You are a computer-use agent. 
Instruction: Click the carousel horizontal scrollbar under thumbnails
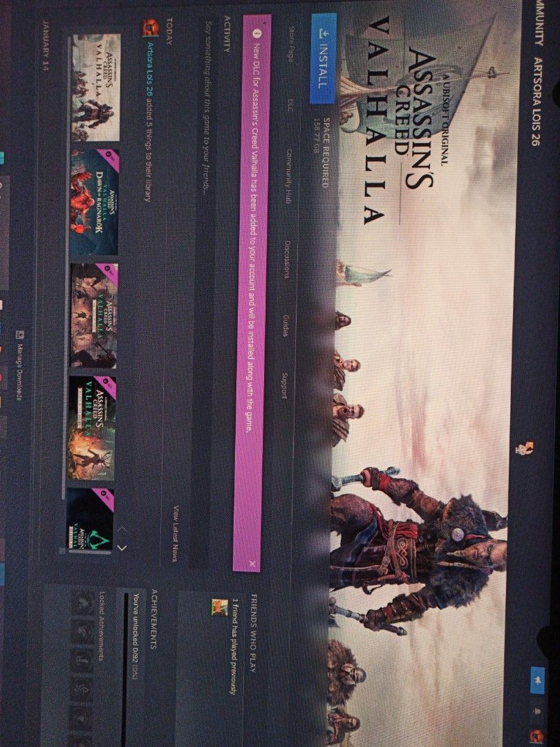pyautogui.click(x=66, y=267)
